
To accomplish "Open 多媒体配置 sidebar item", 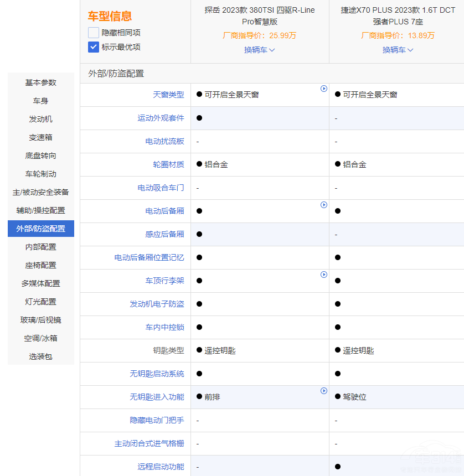I will coord(41,283).
